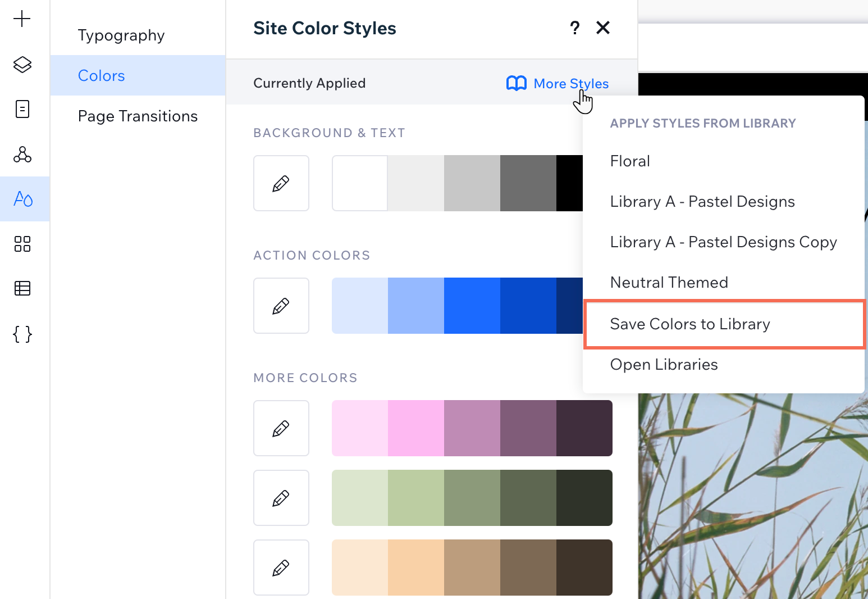868x599 pixels.
Task: Click the riverside reeds photo on the page
Action: click(x=752, y=494)
